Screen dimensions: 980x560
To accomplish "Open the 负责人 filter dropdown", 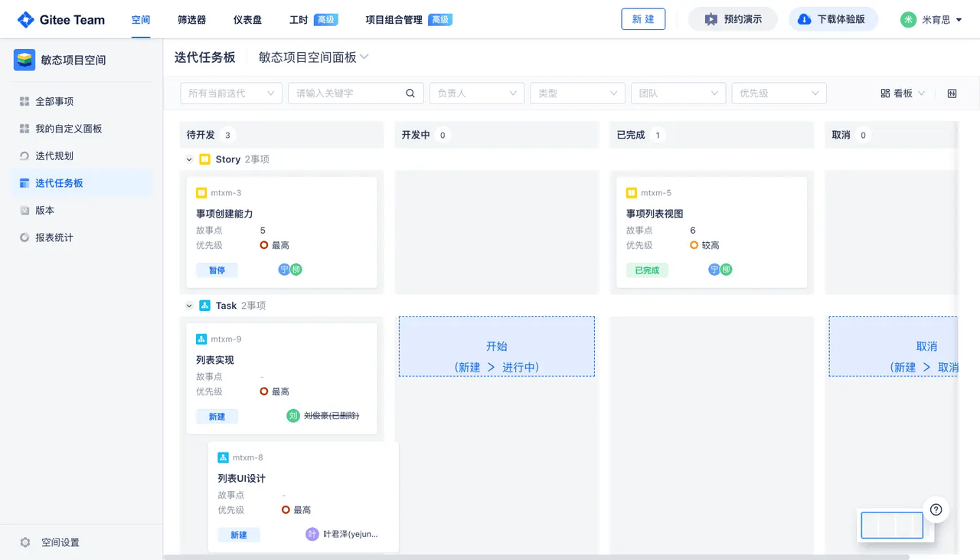I will coord(476,93).
